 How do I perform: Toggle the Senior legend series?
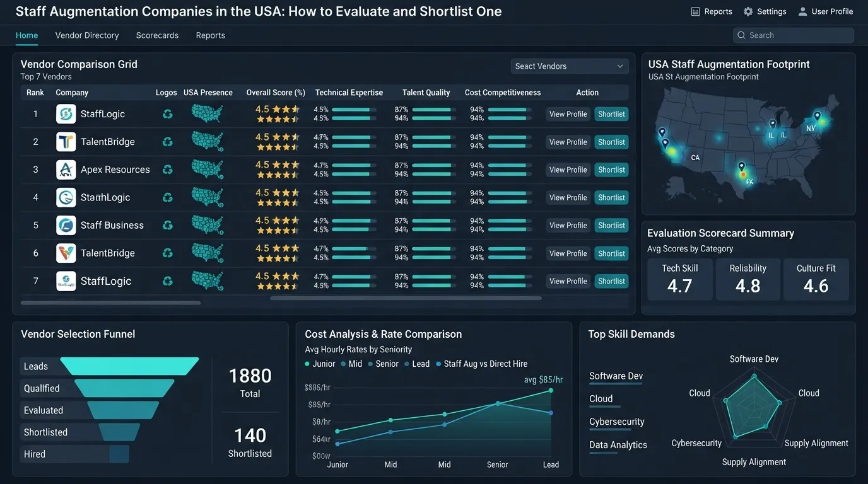383,364
